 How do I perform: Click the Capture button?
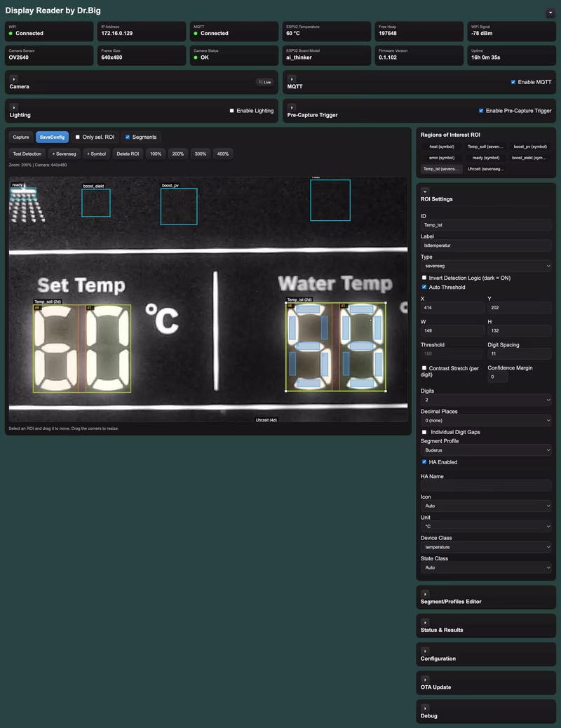click(21, 137)
